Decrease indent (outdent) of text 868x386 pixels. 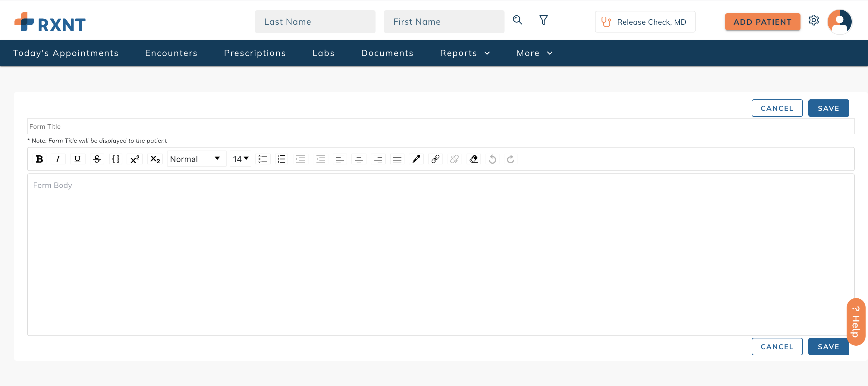pos(320,159)
